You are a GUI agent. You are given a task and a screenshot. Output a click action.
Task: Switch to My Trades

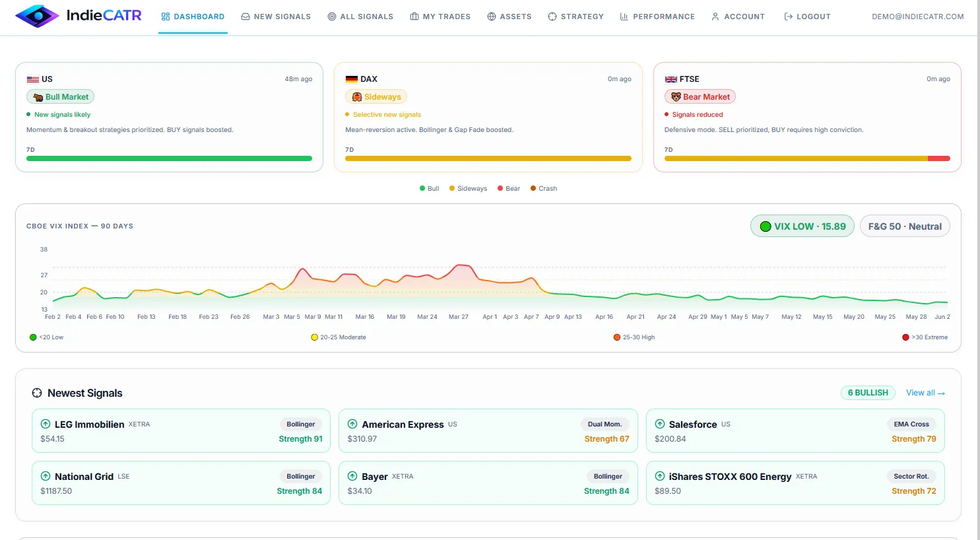[x=440, y=17]
